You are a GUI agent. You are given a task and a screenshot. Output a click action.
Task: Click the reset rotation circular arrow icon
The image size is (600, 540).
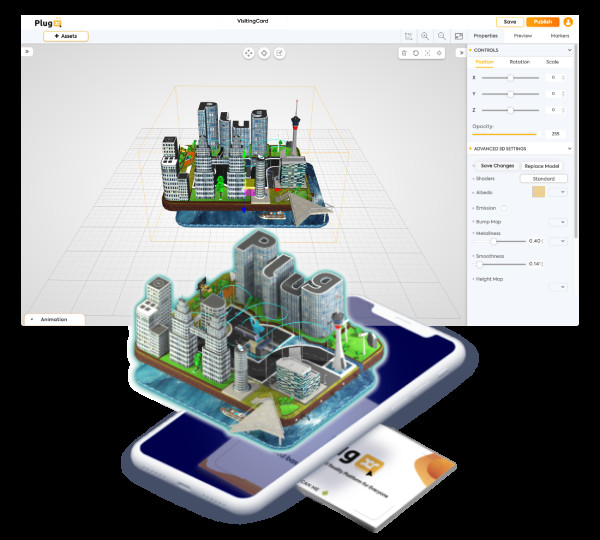(416, 53)
